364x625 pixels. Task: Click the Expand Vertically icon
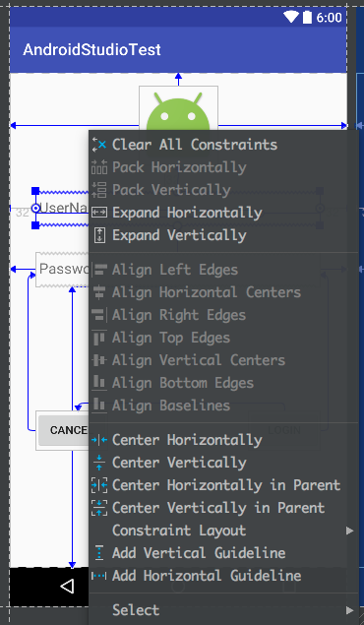pos(99,235)
